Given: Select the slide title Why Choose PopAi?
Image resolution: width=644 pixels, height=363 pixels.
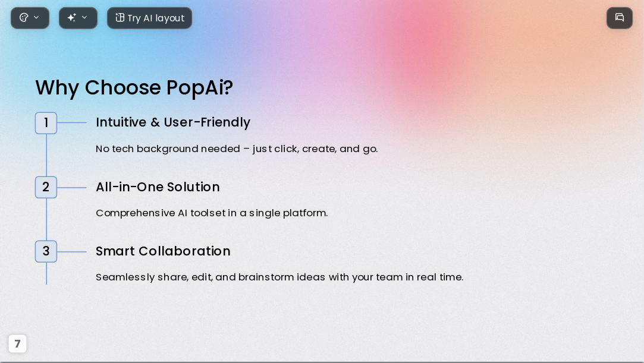Looking at the screenshot, I should (134, 88).
